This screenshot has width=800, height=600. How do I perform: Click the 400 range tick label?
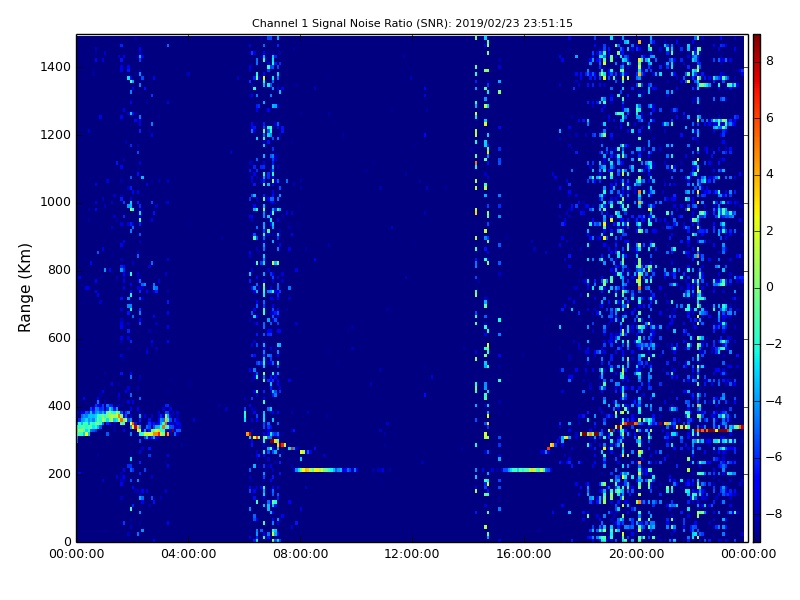pyautogui.click(x=59, y=406)
